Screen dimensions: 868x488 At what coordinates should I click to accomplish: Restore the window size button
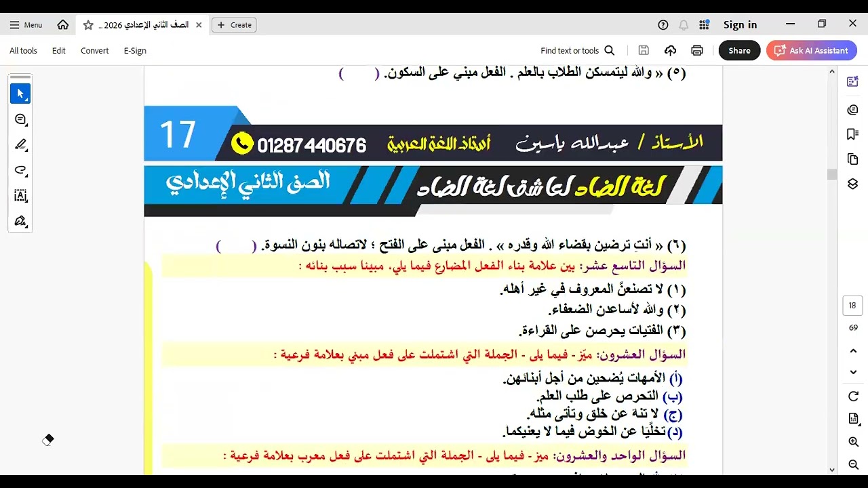point(822,24)
